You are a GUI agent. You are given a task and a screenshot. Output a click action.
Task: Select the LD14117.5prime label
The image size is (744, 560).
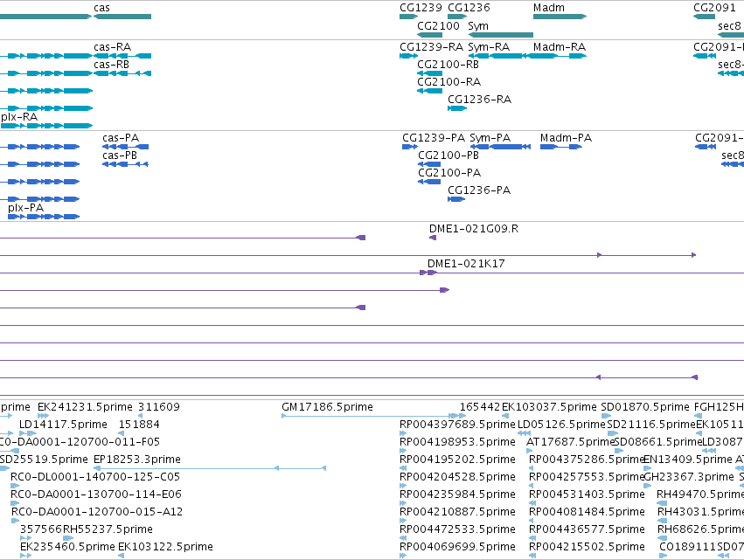pos(63,425)
